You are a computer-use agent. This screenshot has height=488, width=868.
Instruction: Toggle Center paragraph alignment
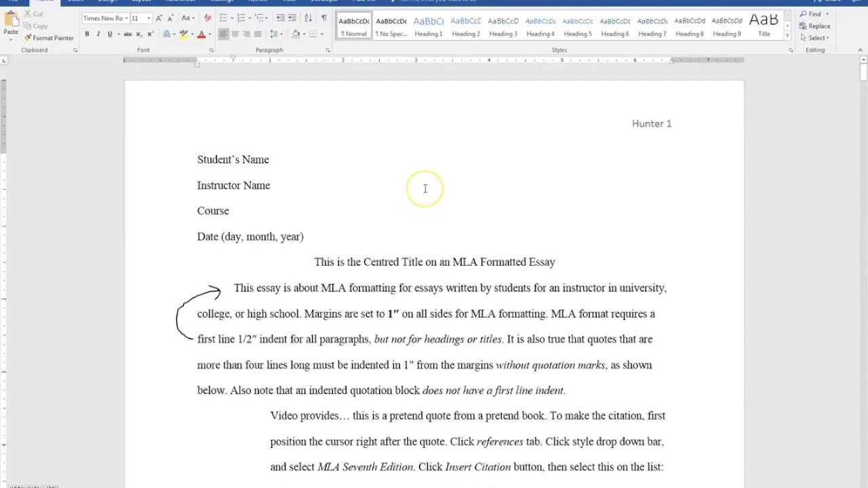(235, 34)
